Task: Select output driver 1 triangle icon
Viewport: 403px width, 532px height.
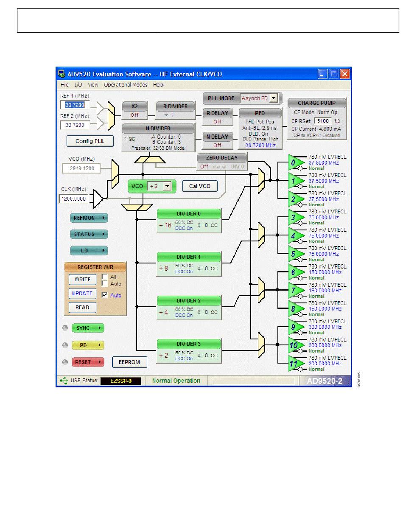Action: (x=296, y=181)
